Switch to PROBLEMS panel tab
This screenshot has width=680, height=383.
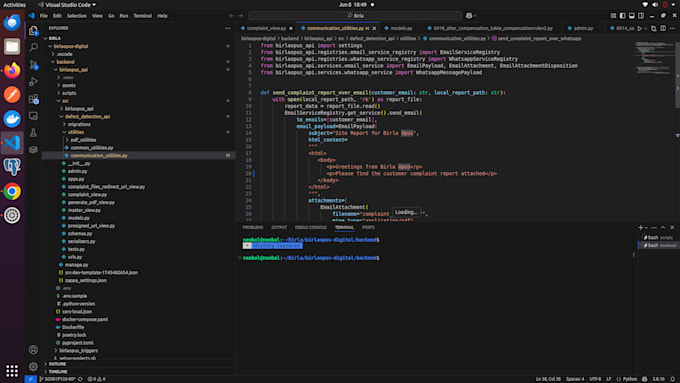(253, 227)
